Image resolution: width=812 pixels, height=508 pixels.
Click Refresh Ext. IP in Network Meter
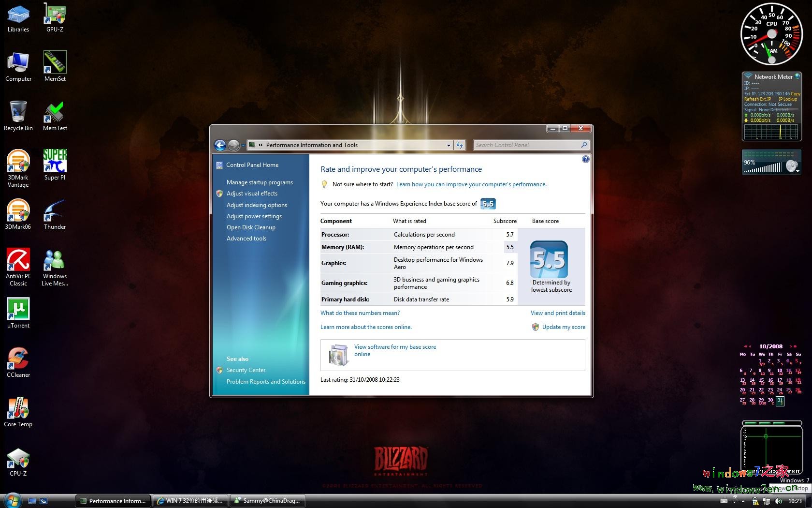pyautogui.click(x=757, y=99)
